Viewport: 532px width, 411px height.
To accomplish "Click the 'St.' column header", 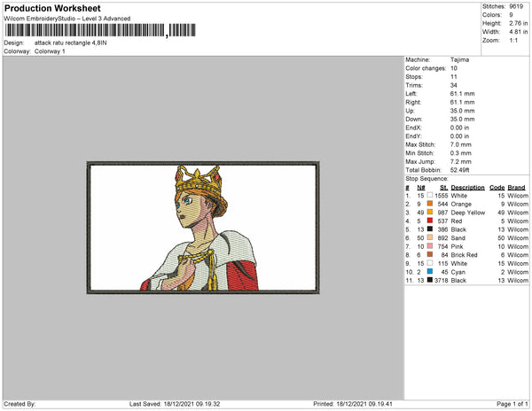I will click(x=444, y=188).
